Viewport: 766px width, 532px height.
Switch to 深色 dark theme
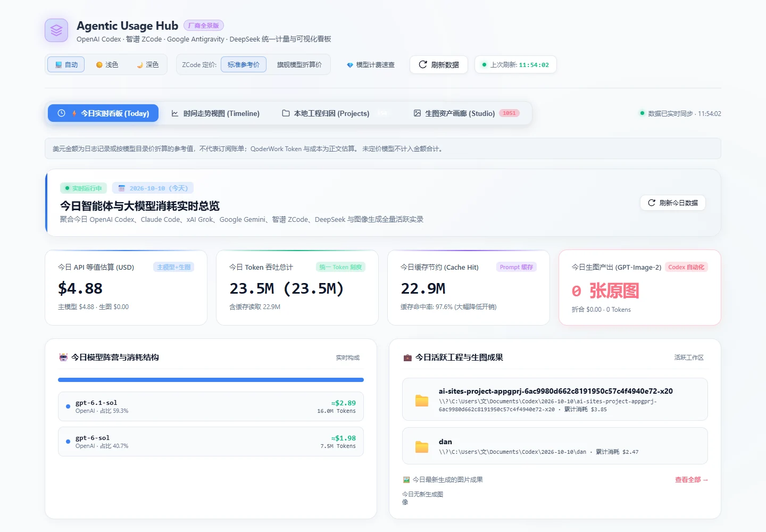tap(147, 64)
